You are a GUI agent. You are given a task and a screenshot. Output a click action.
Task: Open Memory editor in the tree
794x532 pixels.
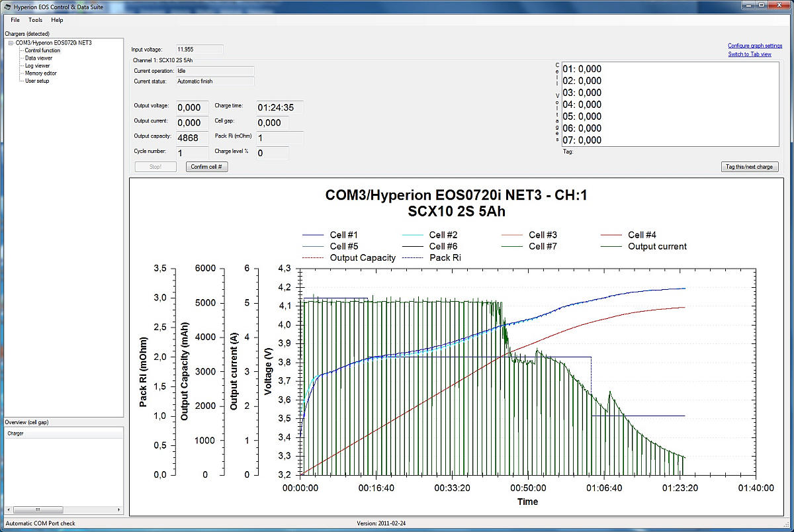pyautogui.click(x=41, y=73)
